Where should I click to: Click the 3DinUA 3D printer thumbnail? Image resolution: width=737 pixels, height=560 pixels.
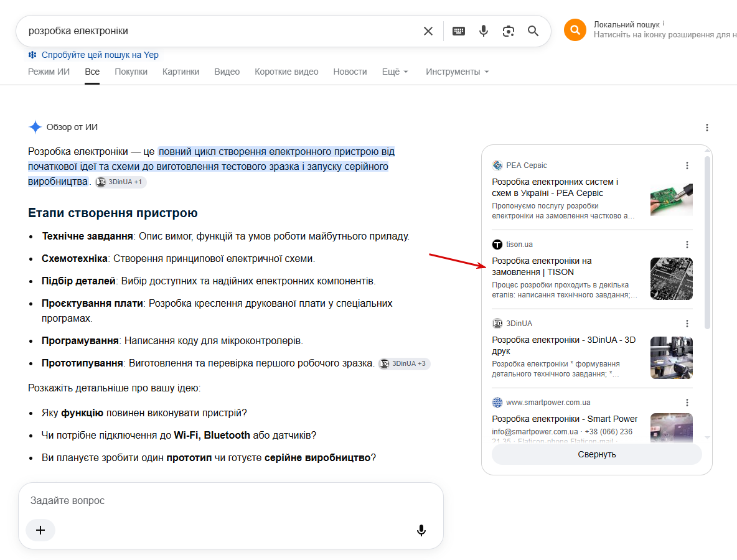(671, 358)
